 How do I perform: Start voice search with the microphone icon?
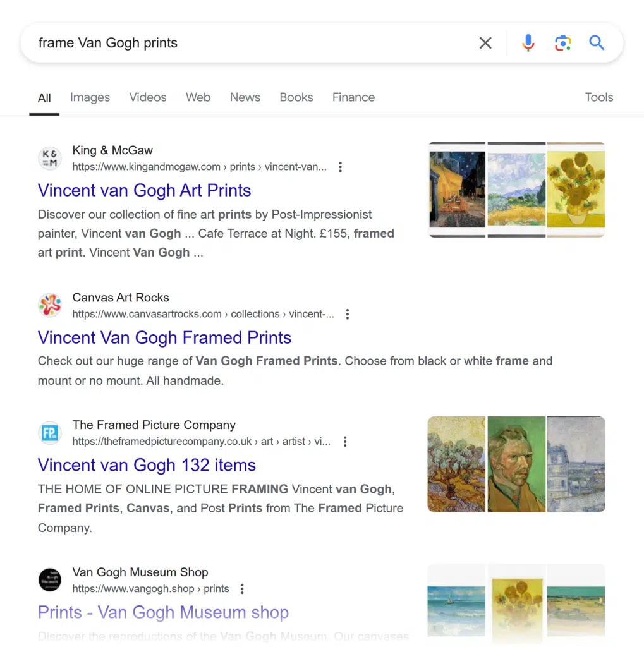coord(528,43)
